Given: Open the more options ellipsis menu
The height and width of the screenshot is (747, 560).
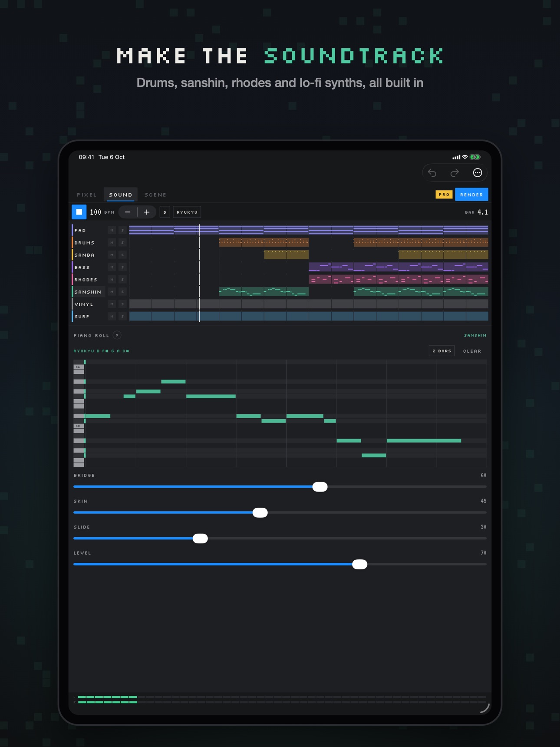Looking at the screenshot, I should pos(478,173).
